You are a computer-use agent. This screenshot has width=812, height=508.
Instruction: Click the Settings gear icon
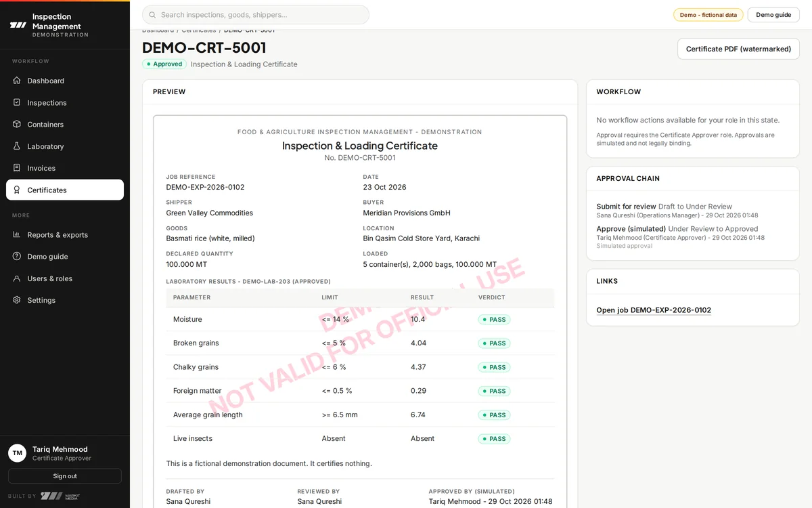(17, 300)
